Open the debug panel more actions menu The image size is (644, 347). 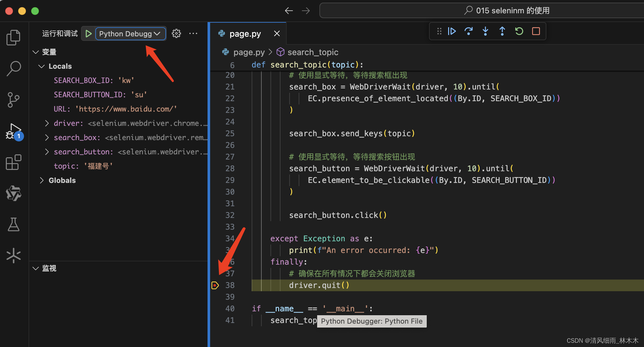[x=193, y=33]
